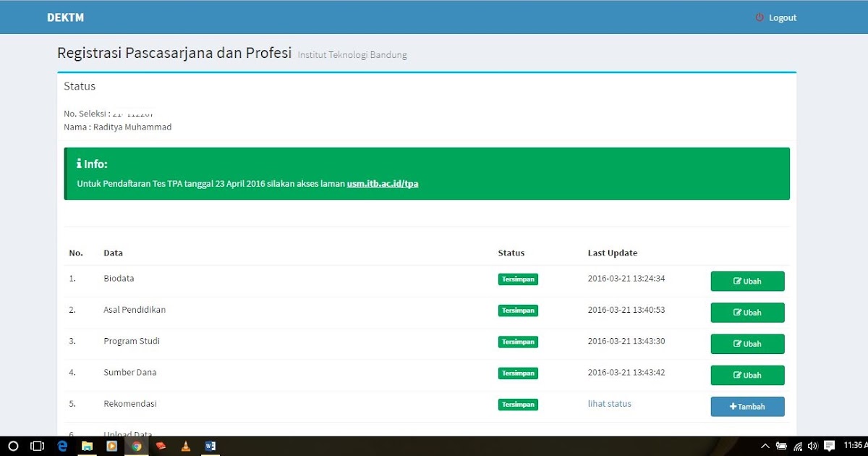The width and height of the screenshot is (868, 456).
Task: Select the Biodata row label
Action: (x=119, y=279)
